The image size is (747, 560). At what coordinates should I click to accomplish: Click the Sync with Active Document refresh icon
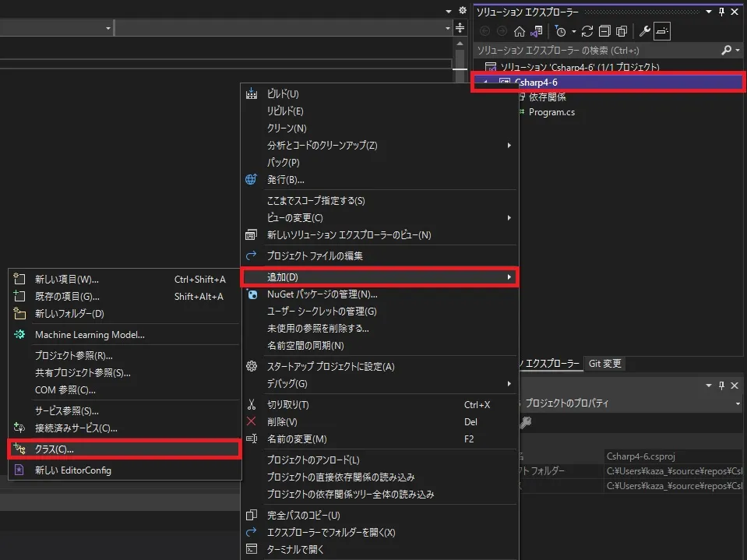point(587,31)
